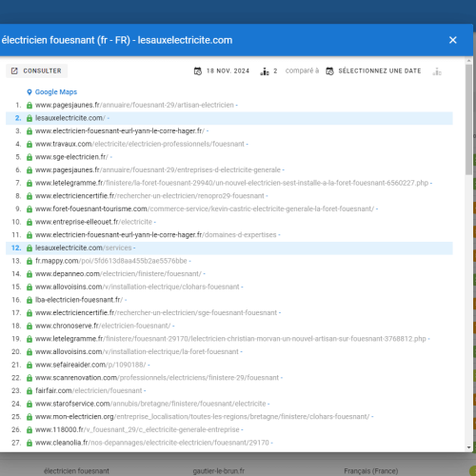Open result 23 fairfair.com/electricien/fouesnant
Image resolution: width=476 pixels, height=476 pixels.
[x=89, y=390]
